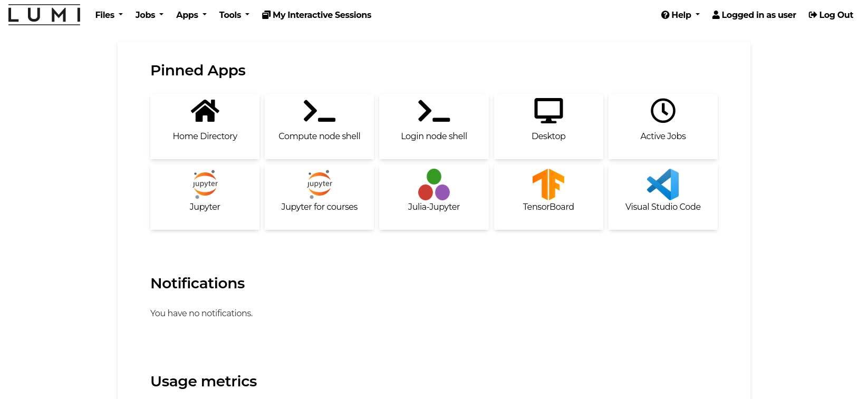Open the Jobs menu
Viewport: 868px width, 399px height.
[x=149, y=15]
